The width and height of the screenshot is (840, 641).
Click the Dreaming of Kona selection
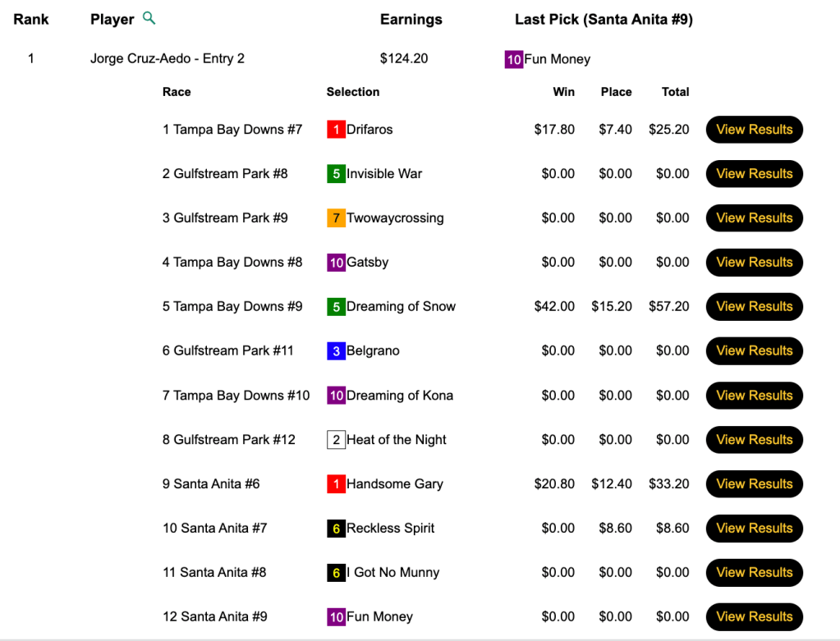coord(399,396)
